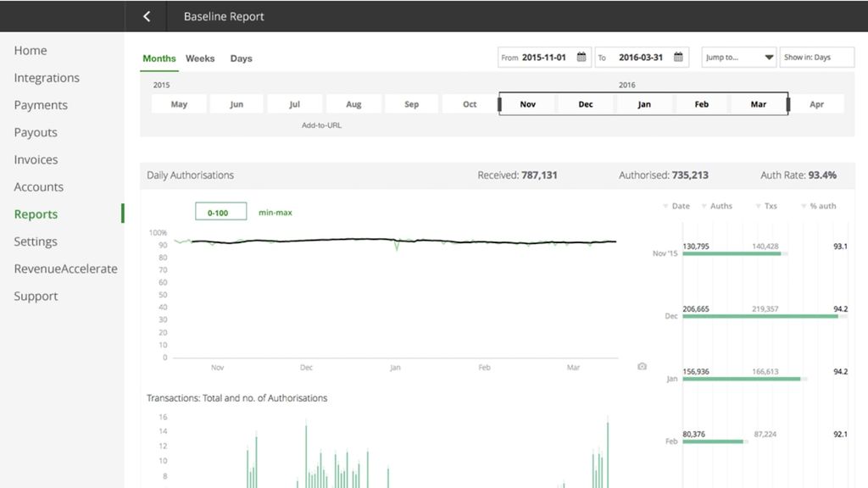Click the Add-to-URL link
This screenshot has height=488, width=868.
click(x=322, y=125)
